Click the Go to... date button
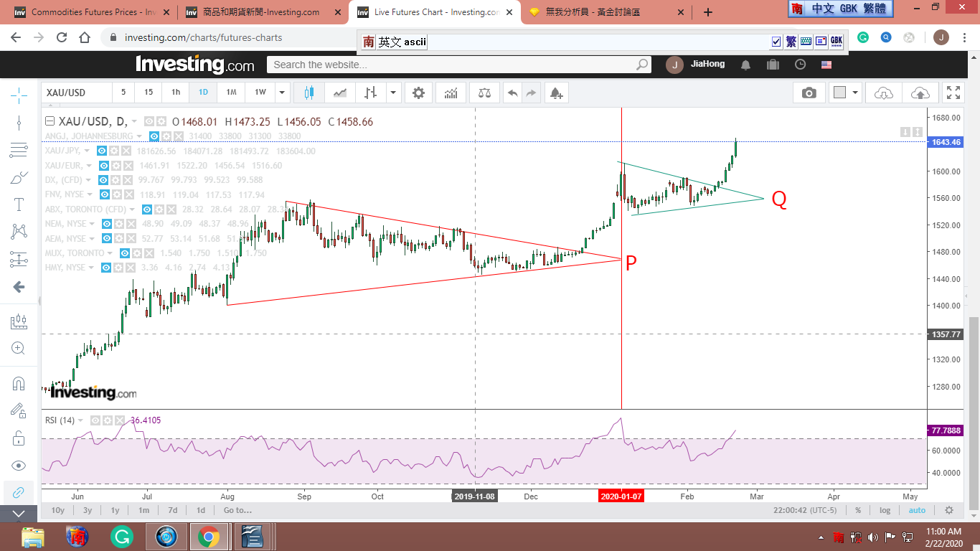The height and width of the screenshot is (551, 980). coord(237,510)
